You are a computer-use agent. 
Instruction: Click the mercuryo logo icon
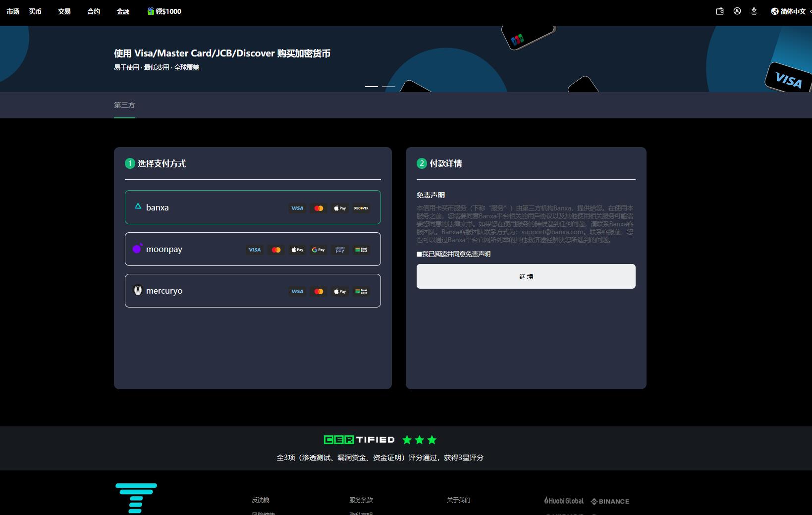(138, 290)
